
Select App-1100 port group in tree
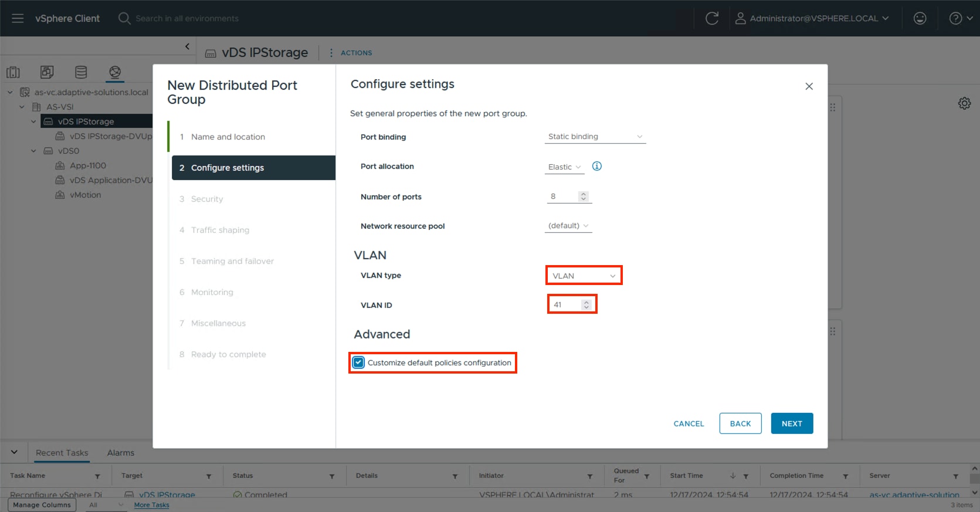pos(88,165)
